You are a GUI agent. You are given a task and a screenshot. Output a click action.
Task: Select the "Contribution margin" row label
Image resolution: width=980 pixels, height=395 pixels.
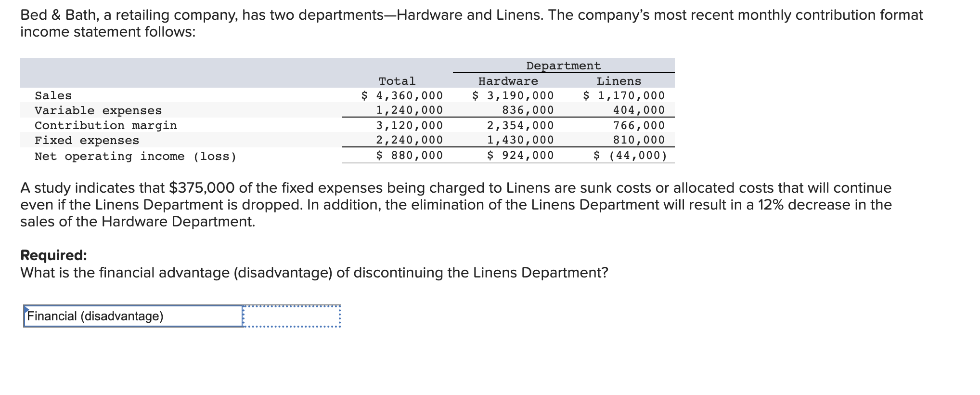click(106, 125)
